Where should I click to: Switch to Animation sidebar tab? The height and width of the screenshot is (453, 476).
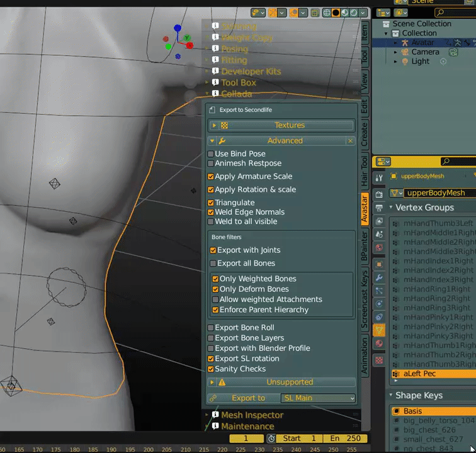(365, 355)
